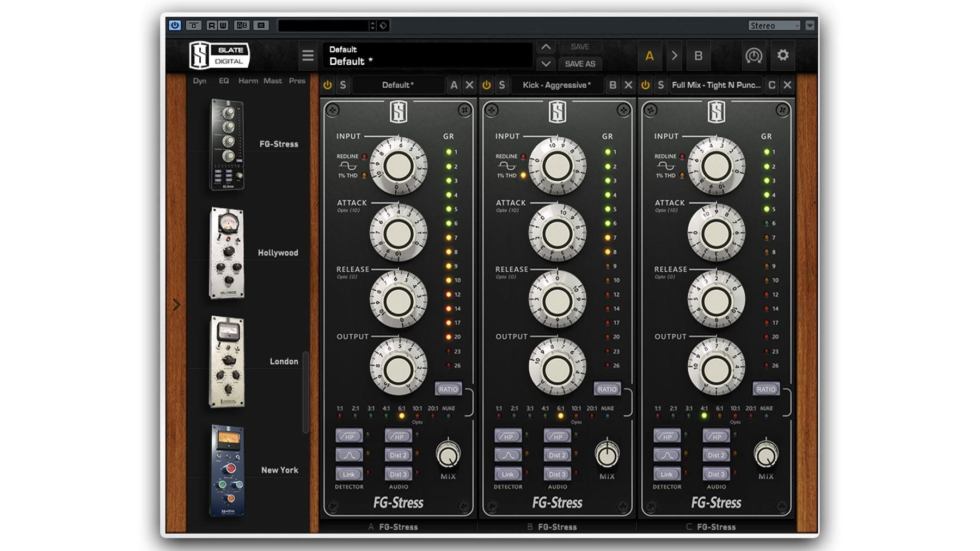Toggle Link on module C

coord(667,474)
